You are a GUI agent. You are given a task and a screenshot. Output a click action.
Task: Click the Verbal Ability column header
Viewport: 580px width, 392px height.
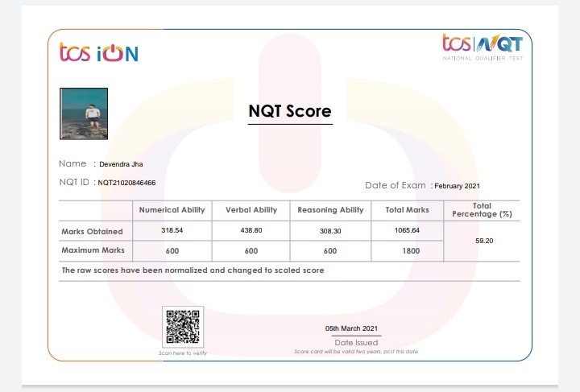click(x=251, y=210)
